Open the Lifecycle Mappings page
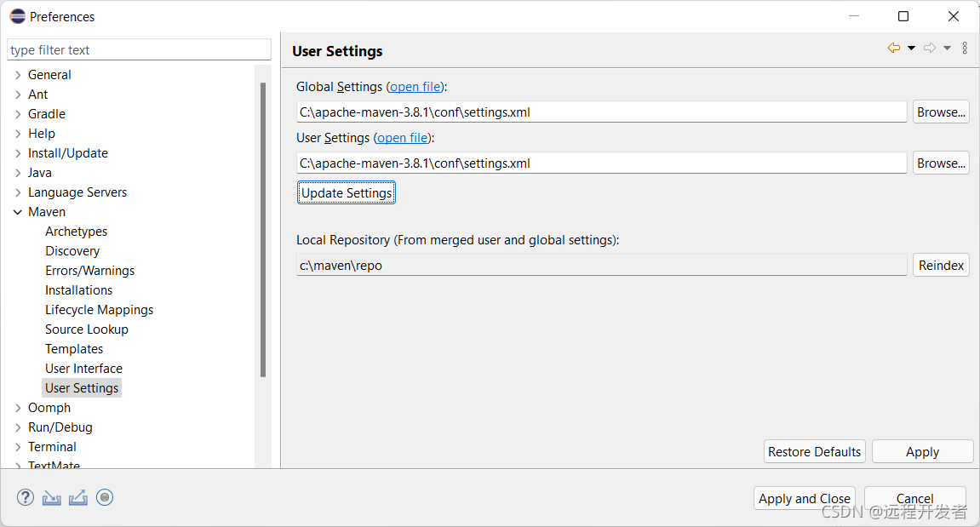The width and height of the screenshot is (980, 527). point(99,310)
